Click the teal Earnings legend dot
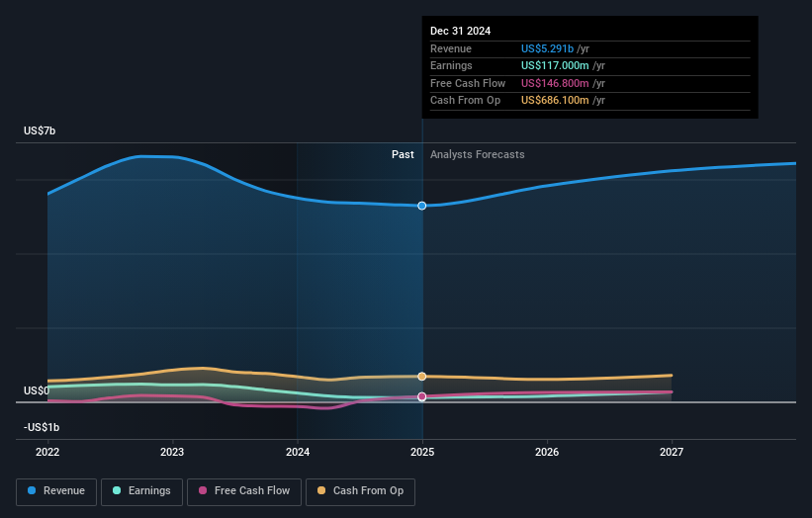The image size is (812, 518). coord(117,490)
